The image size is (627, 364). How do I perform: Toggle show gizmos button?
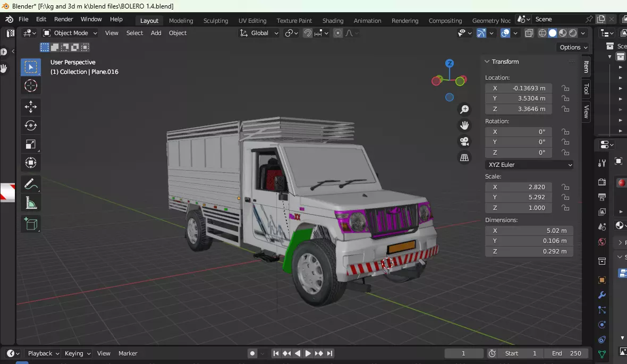click(481, 33)
